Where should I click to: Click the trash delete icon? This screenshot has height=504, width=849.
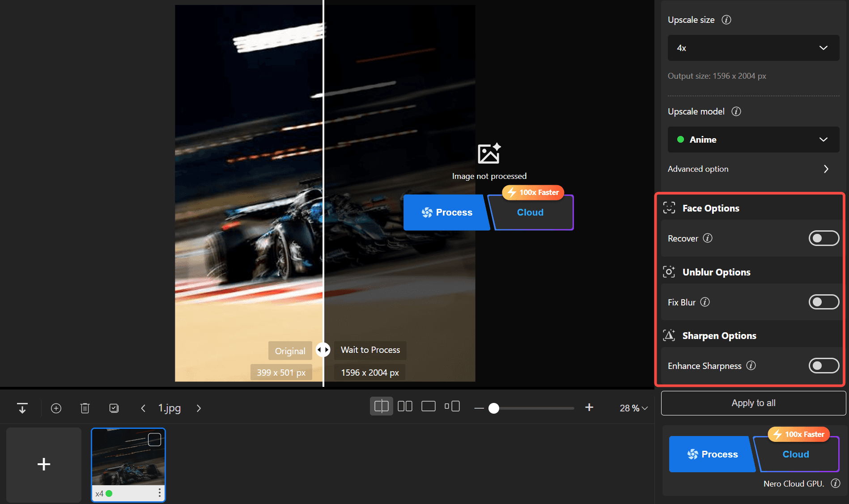click(x=85, y=408)
